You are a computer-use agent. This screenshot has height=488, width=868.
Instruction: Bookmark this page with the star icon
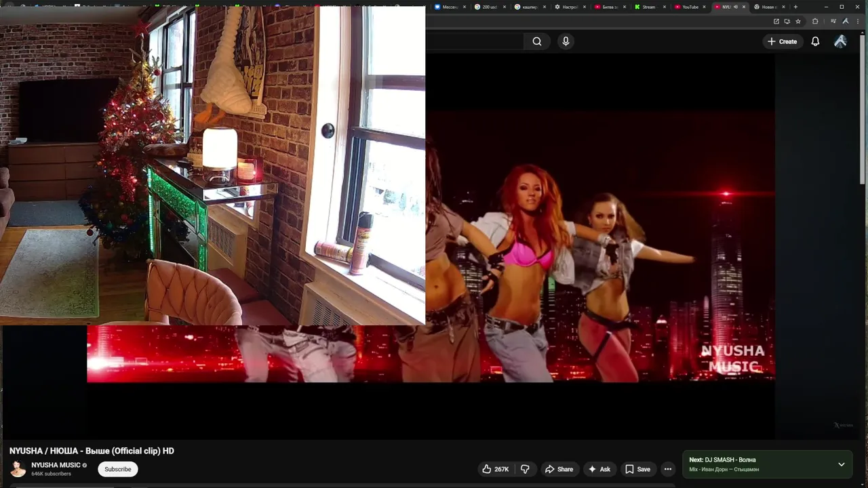[798, 21]
